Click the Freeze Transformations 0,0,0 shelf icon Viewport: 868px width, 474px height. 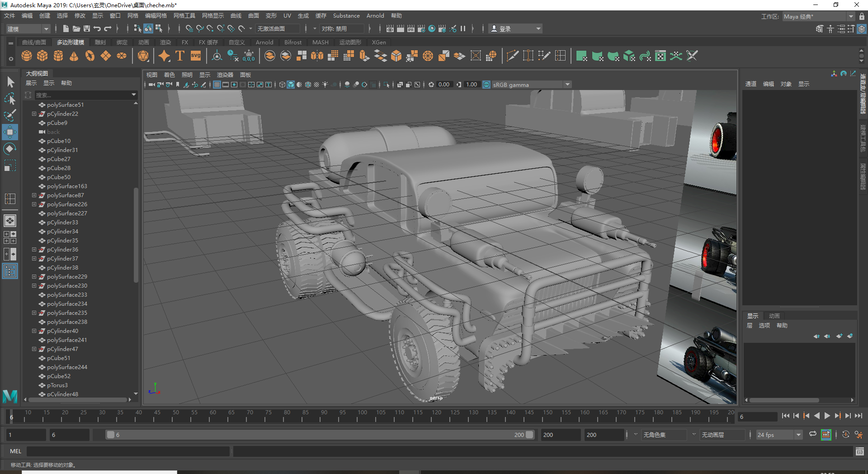pyautogui.click(x=249, y=56)
